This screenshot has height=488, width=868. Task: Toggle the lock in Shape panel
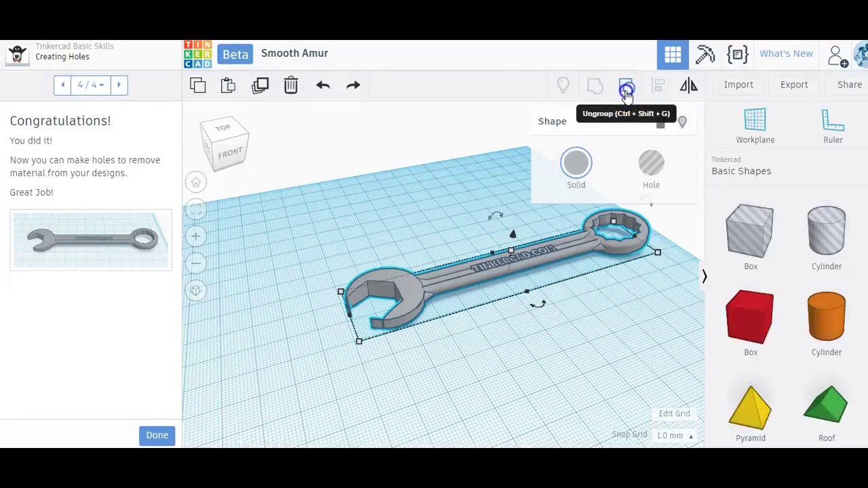[x=660, y=123]
